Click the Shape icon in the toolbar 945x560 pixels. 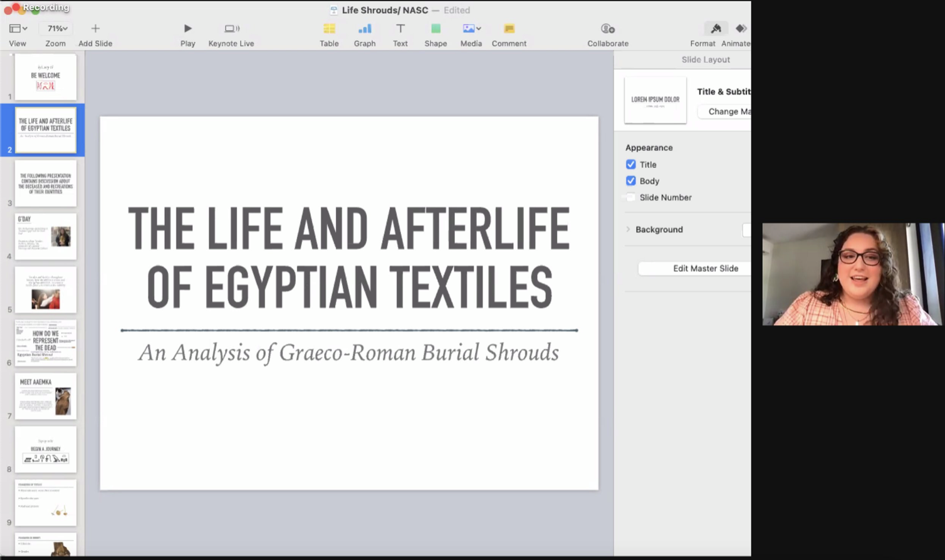point(436,29)
